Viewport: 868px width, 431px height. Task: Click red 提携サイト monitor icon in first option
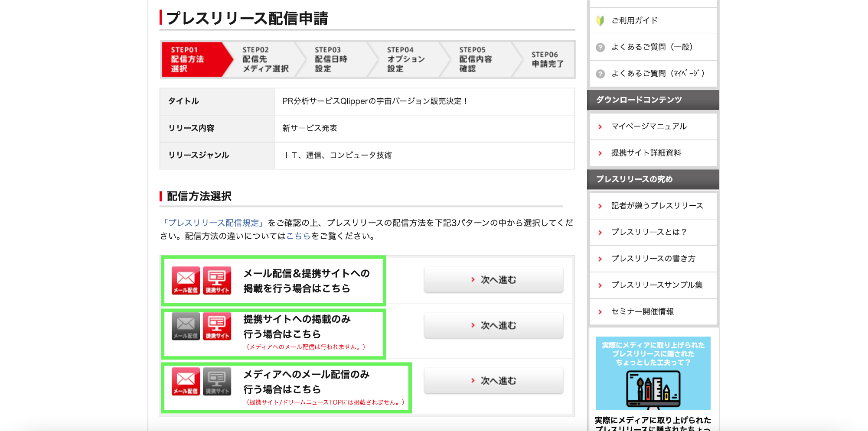(x=217, y=280)
